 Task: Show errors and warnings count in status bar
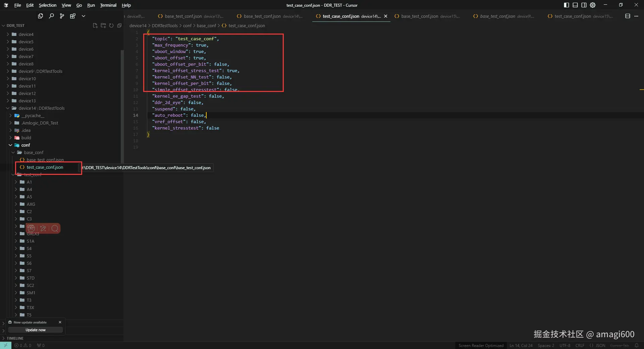(x=23, y=345)
